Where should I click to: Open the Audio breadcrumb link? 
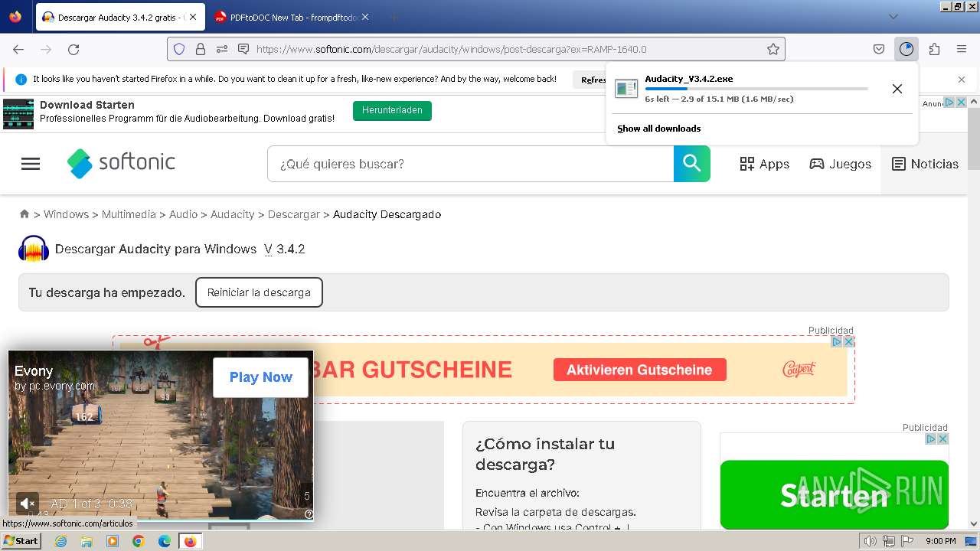(183, 214)
